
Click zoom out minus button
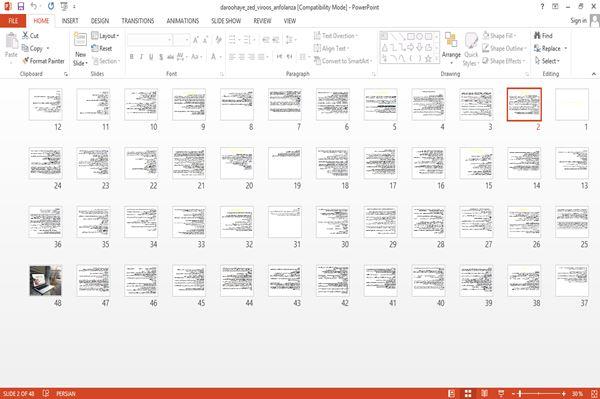click(x=514, y=393)
